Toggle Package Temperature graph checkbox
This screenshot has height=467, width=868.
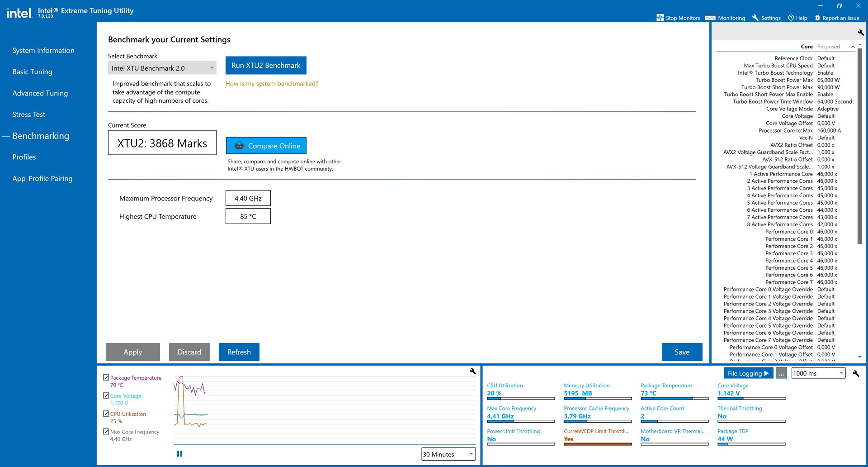tap(106, 377)
